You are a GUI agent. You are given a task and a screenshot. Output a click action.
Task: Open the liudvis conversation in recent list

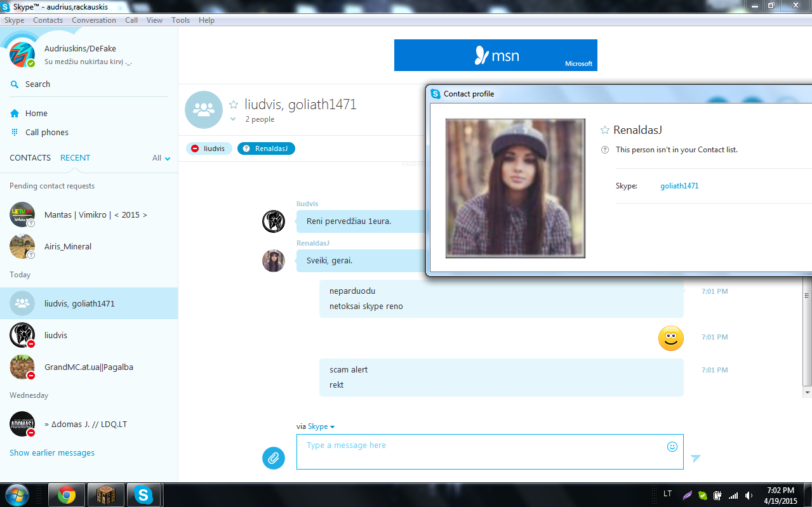click(x=89, y=336)
